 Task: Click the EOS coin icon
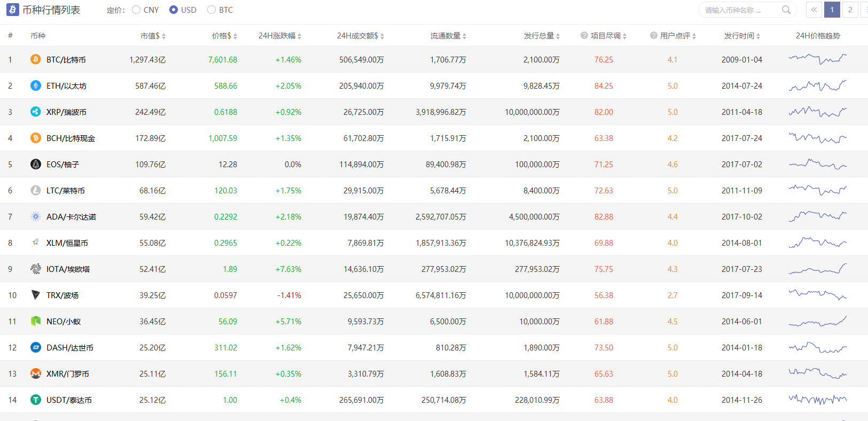(x=36, y=164)
